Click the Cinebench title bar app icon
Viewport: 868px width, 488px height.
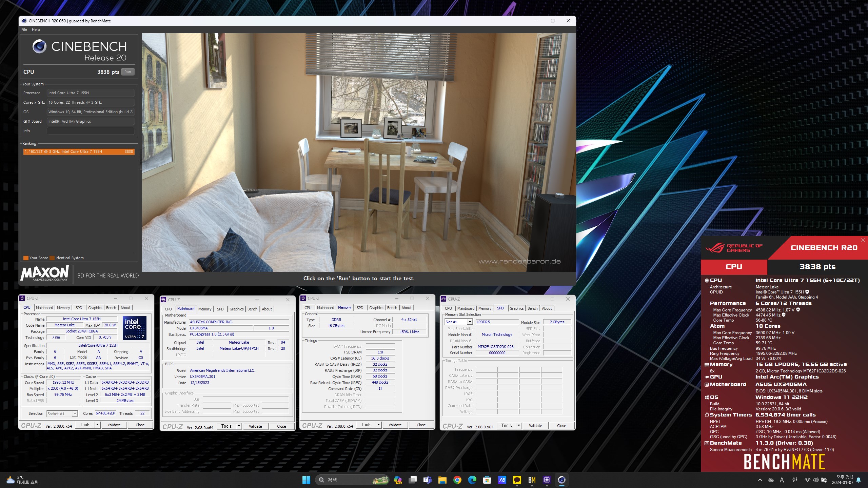pos(24,21)
